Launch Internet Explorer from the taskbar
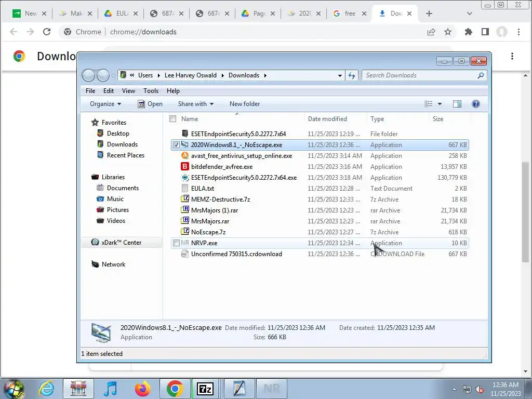This screenshot has width=532, height=399. 46,389
